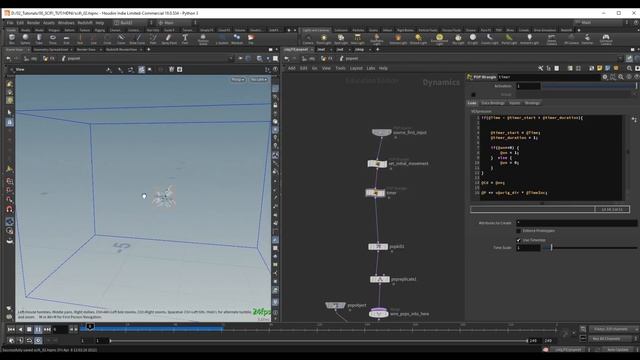
Task: Open the parameter pane gear menu
Action: pyautogui.click(x=605, y=77)
